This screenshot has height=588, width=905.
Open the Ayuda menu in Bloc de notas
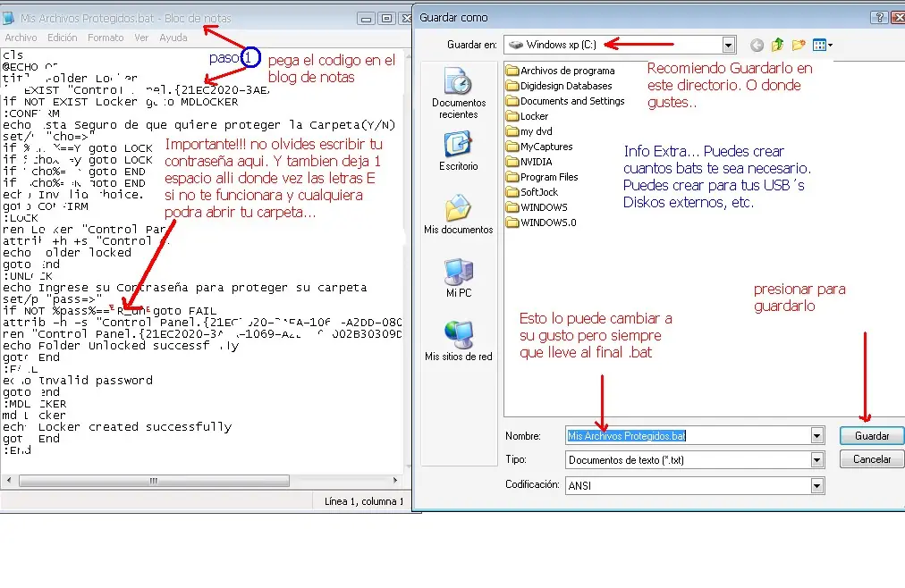(x=173, y=38)
